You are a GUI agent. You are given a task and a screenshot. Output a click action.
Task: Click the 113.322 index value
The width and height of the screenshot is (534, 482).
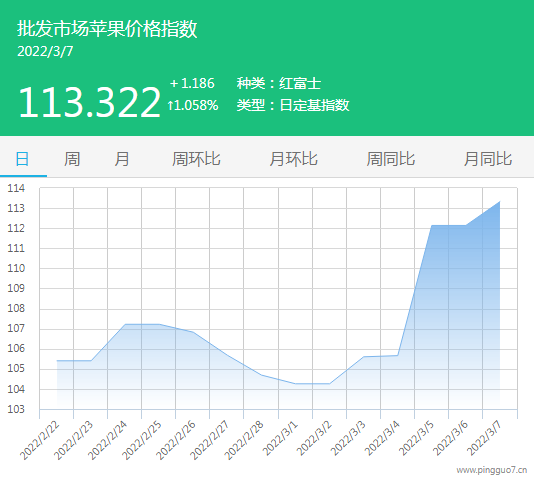pyautogui.click(x=89, y=102)
